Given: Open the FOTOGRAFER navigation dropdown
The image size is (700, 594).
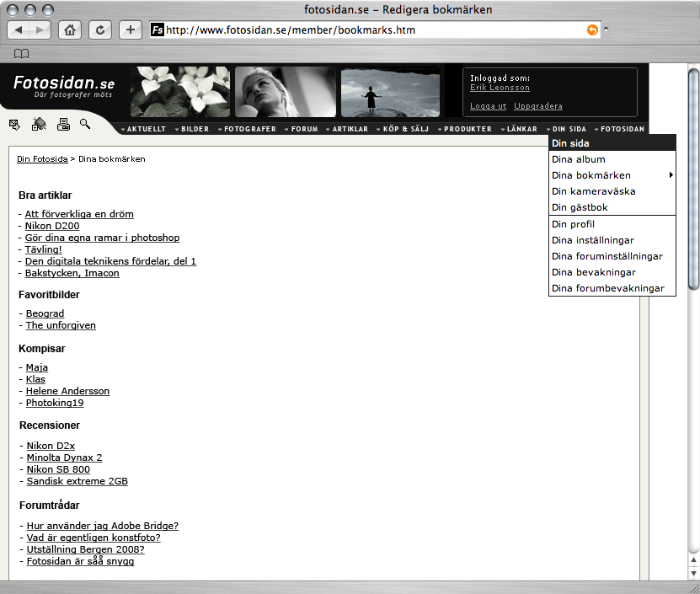Looking at the screenshot, I should tap(249, 129).
